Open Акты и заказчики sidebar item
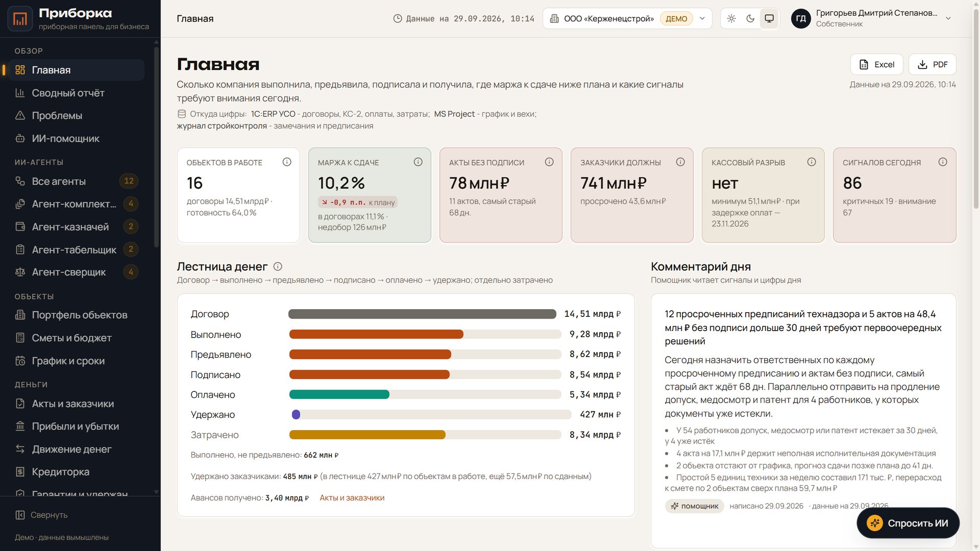Screen dimensions: 980x551 [77, 404]
